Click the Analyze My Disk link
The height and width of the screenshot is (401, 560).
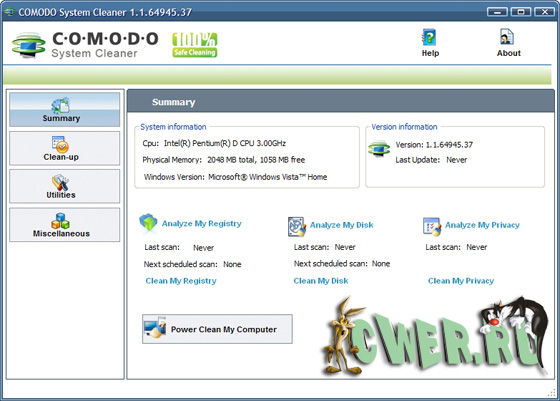341,225
